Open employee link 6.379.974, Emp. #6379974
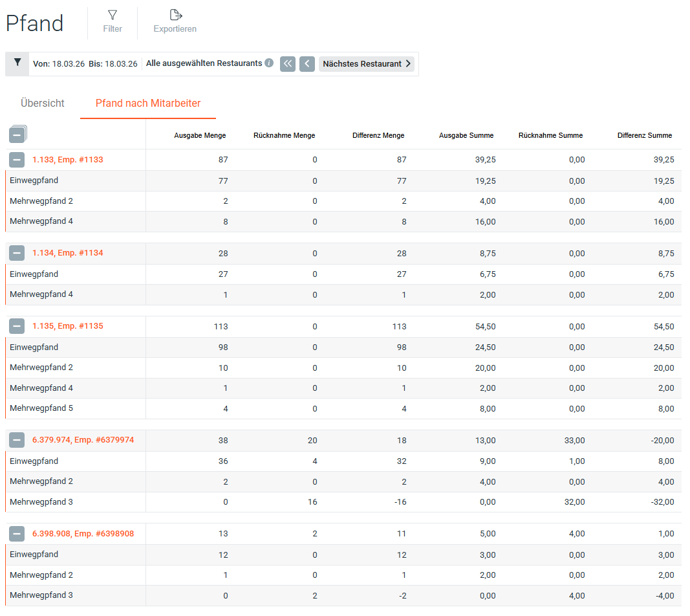 [83, 440]
